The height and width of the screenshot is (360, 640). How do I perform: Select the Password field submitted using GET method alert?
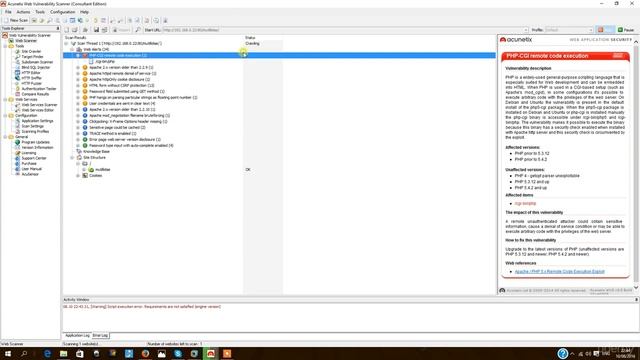click(127, 91)
